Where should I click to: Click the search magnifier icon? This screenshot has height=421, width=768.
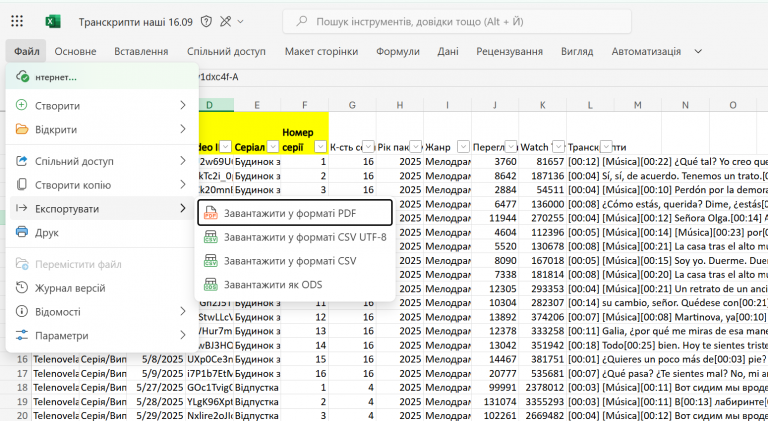pos(302,22)
